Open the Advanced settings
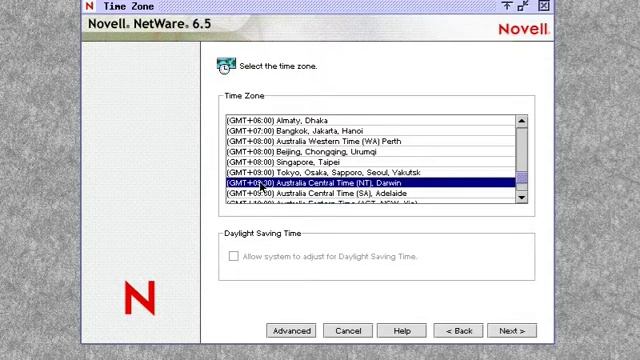The width and height of the screenshot is (640, 360). tap(291, 331)
